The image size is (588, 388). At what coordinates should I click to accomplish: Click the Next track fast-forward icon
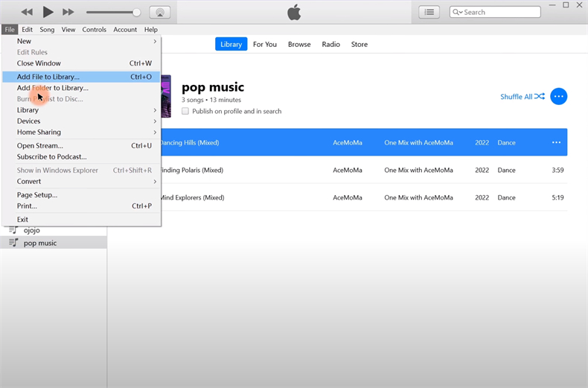[x=68, y=12]
